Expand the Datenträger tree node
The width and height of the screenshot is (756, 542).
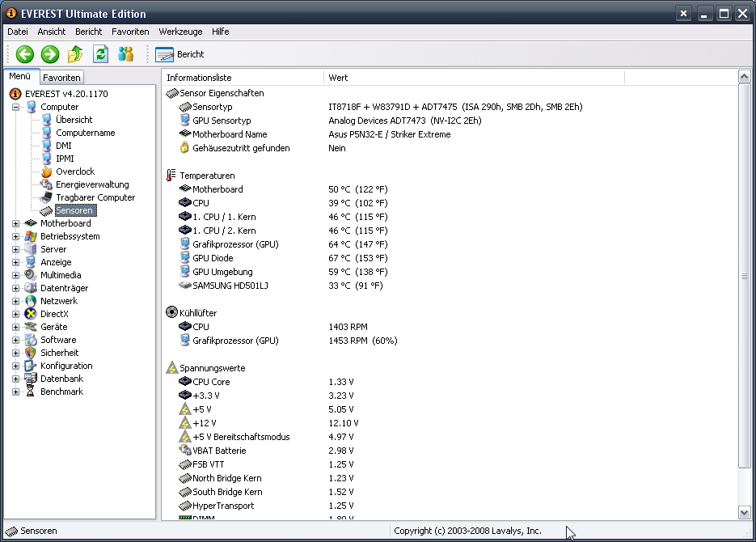click(16, 288)
